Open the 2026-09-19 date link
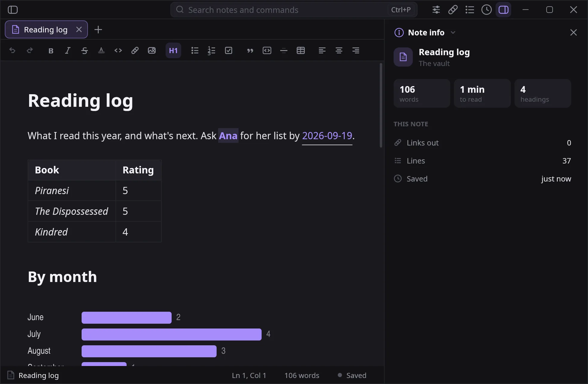 pos(327,136)
